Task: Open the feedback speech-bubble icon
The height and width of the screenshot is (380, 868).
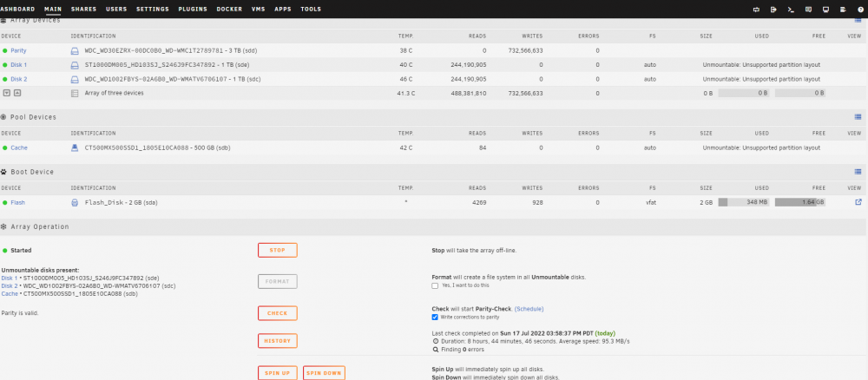Action: (x=808, y=10)
